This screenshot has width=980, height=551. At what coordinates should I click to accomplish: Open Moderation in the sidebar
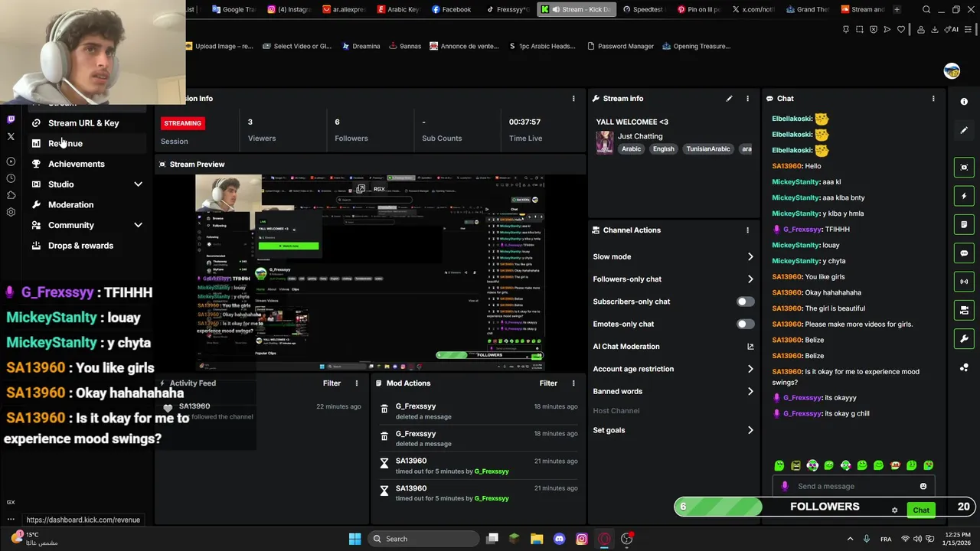click(70, 205)
